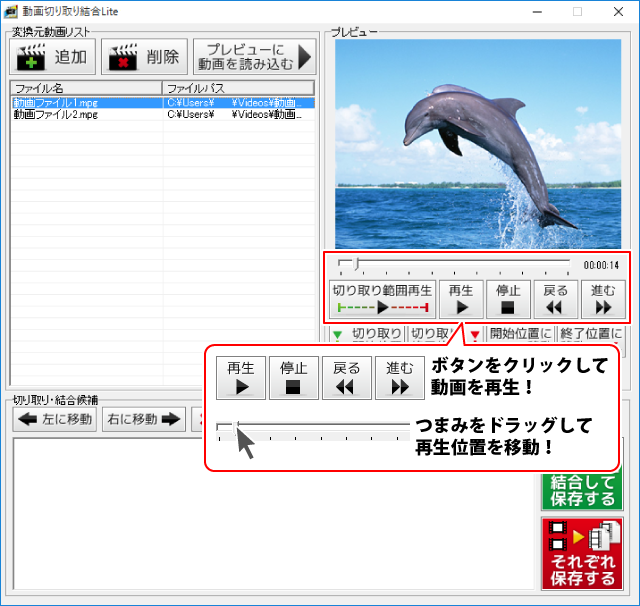
Task: Click the ファイルパス column header
Action: pyautogui.click(x=239, y=88)
